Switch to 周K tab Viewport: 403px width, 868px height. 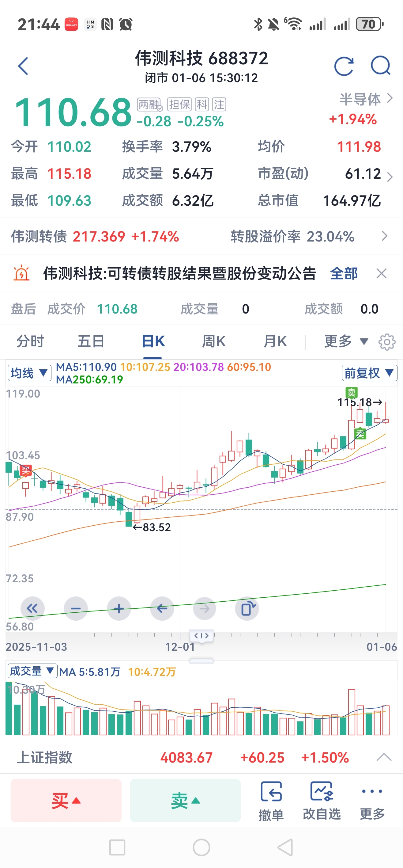pos(214,342)
